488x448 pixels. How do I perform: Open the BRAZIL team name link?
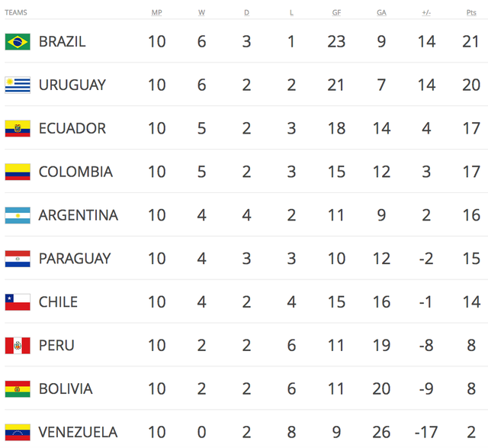pos(62,42)
